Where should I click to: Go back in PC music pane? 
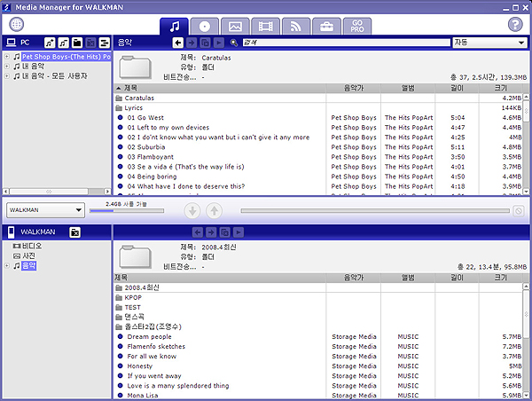178,43
